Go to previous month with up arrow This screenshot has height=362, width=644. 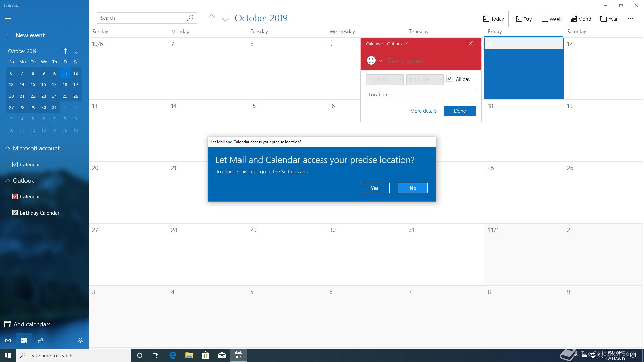point(212,18)
